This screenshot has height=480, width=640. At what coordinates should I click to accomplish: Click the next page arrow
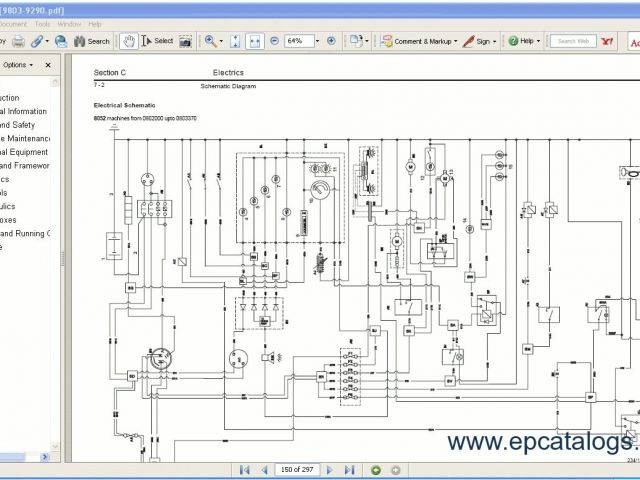(x=331, y=469)
